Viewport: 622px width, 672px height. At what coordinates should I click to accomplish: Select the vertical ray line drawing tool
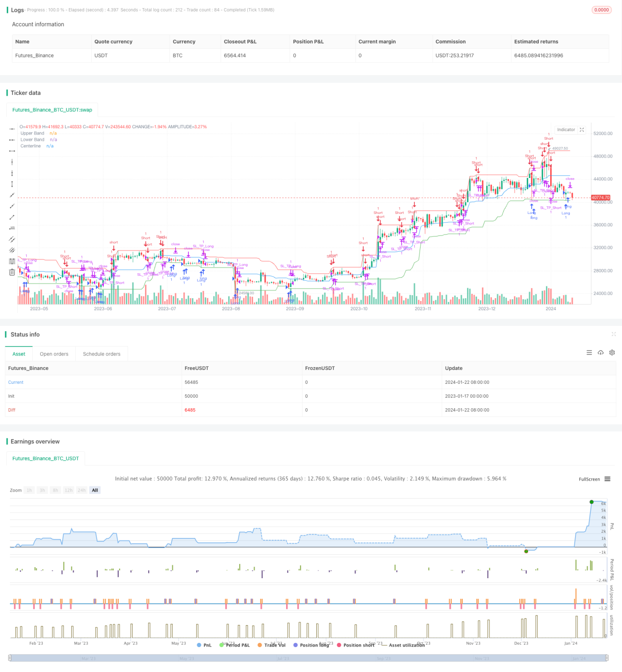point(12,173)
